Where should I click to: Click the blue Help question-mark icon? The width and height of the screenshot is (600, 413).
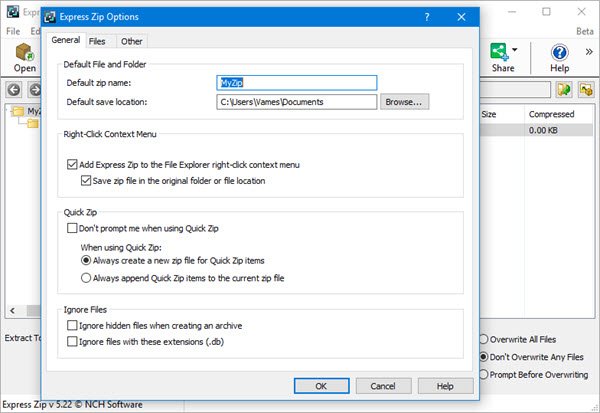tap(559, 52)
